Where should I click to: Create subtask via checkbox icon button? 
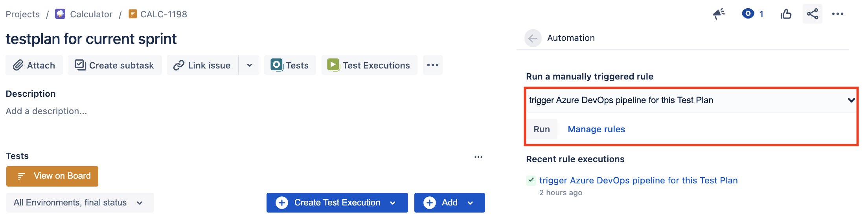click(114, 65)
